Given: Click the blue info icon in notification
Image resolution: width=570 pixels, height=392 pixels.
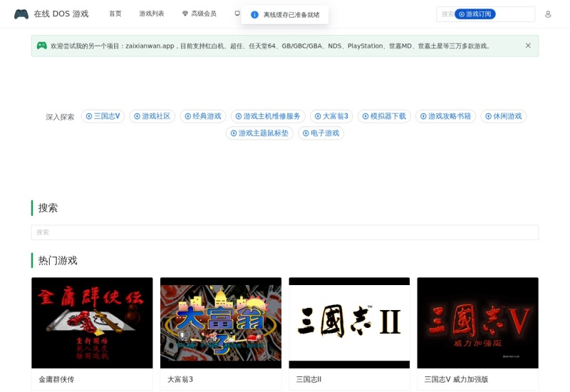Looking at the screenshot, I should [x=254, y=14].
